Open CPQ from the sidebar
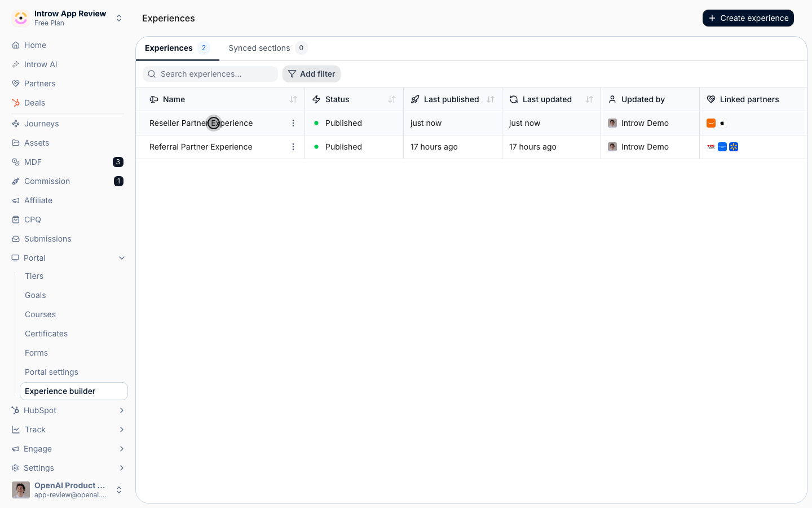 68,220
